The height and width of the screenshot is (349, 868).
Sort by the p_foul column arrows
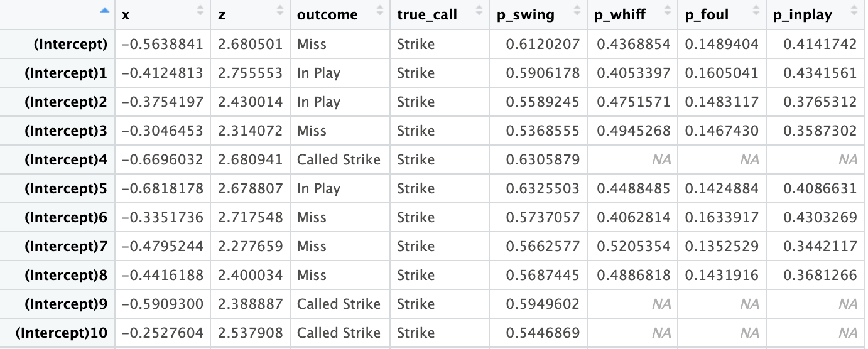point(757,11)
